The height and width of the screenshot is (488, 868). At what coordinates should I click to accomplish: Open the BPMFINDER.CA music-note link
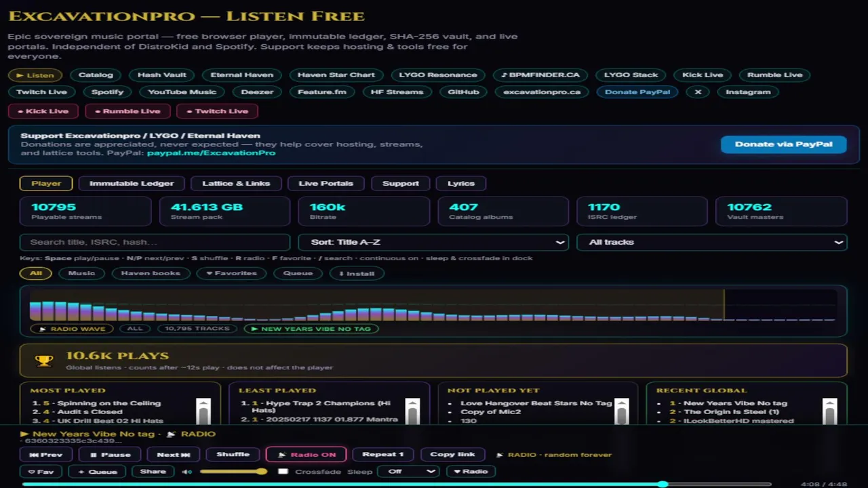540,75
